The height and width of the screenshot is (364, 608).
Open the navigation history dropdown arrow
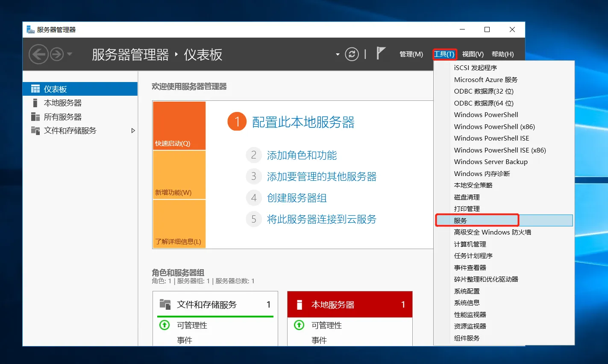(x=70, y=54)
